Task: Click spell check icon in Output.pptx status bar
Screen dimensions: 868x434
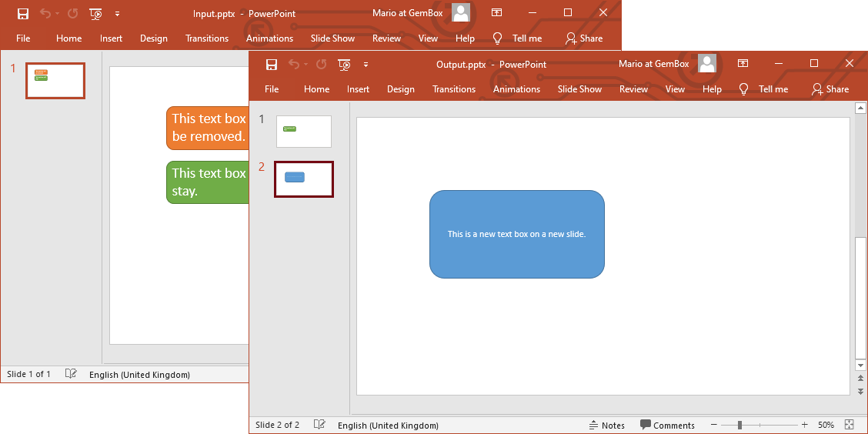Action: [x=319, y=425]
